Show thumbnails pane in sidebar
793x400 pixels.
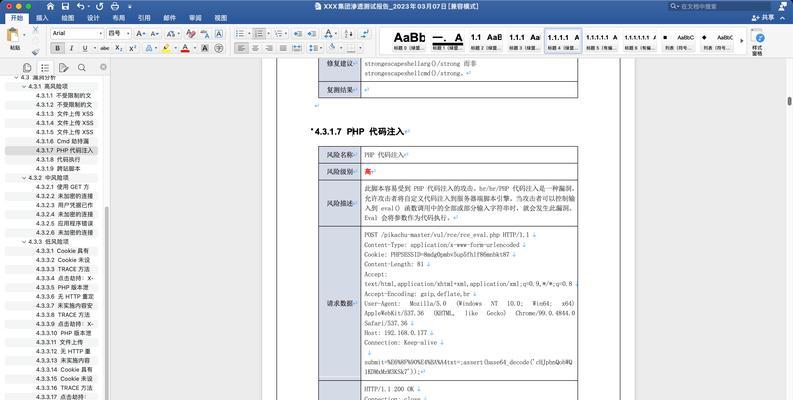(27, 67)
